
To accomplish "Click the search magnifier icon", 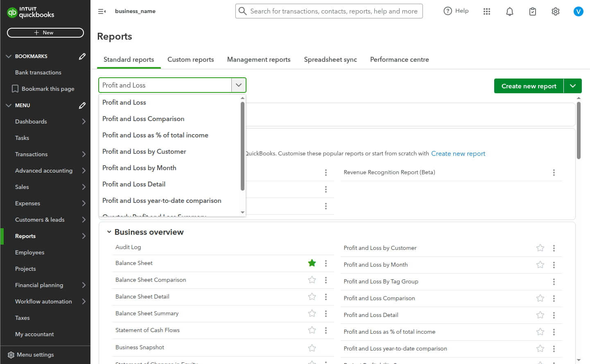I will point(243,11).
